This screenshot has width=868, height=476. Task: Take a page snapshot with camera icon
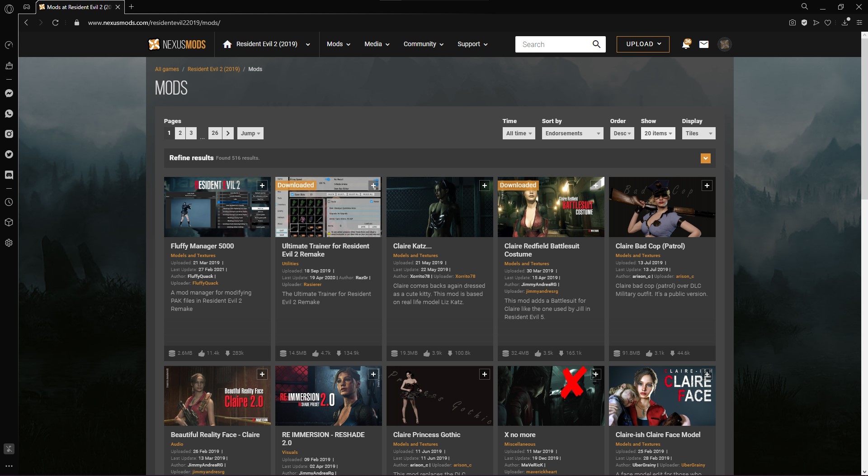(793, 23)
